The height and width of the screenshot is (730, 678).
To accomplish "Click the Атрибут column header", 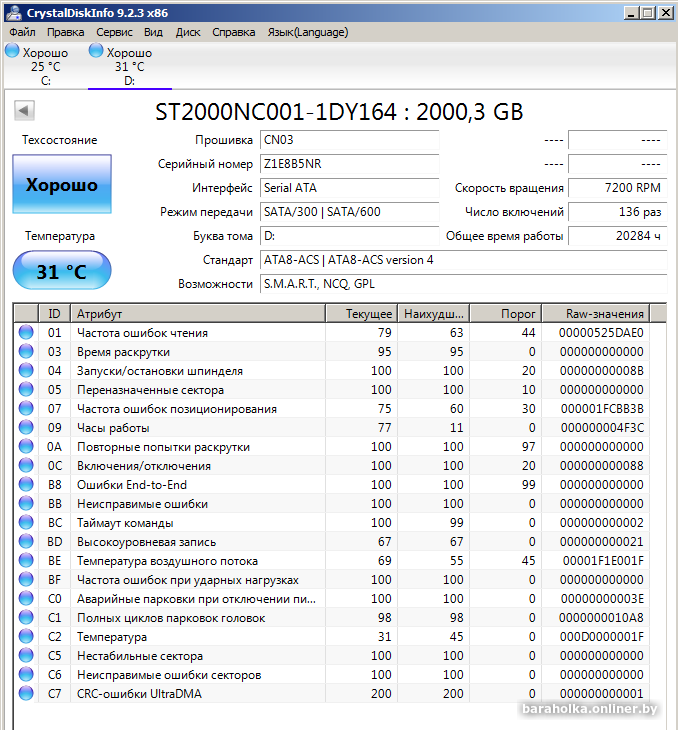I will (x=198, y=314).
